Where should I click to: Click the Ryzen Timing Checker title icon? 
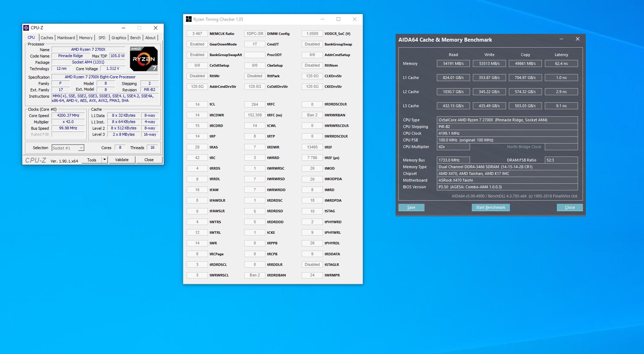(189, 19)
